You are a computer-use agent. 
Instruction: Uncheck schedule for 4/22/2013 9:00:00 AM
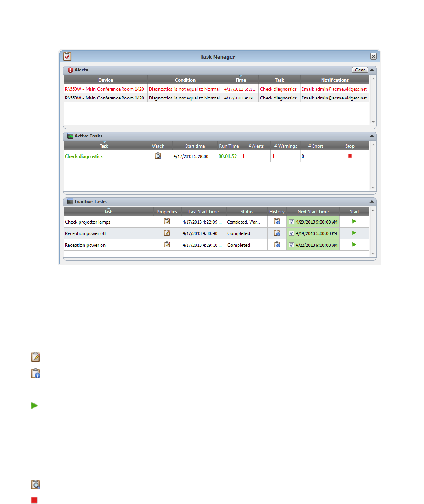click(291, 245)
